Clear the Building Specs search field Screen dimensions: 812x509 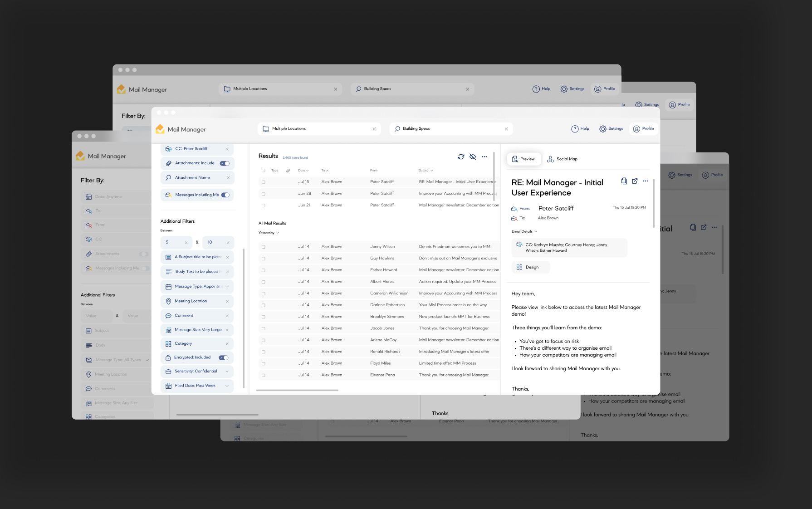pyautogui.click(x=506, y=128)
